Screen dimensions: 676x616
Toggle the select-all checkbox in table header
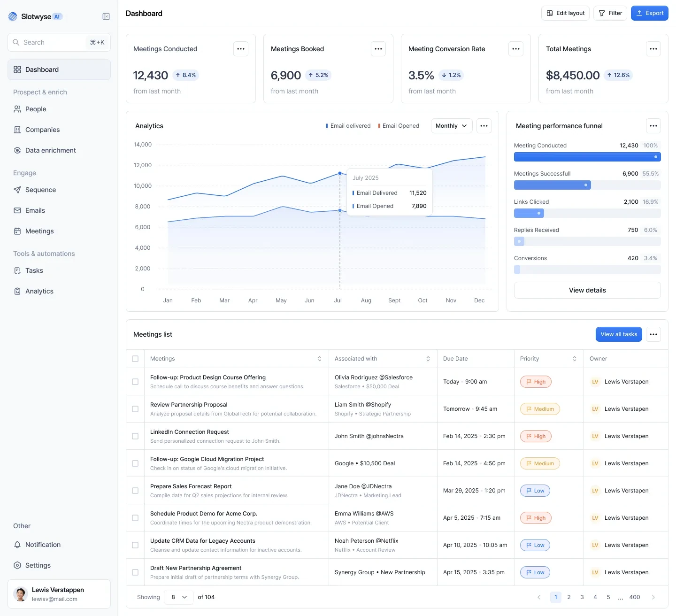click(135, 359)
